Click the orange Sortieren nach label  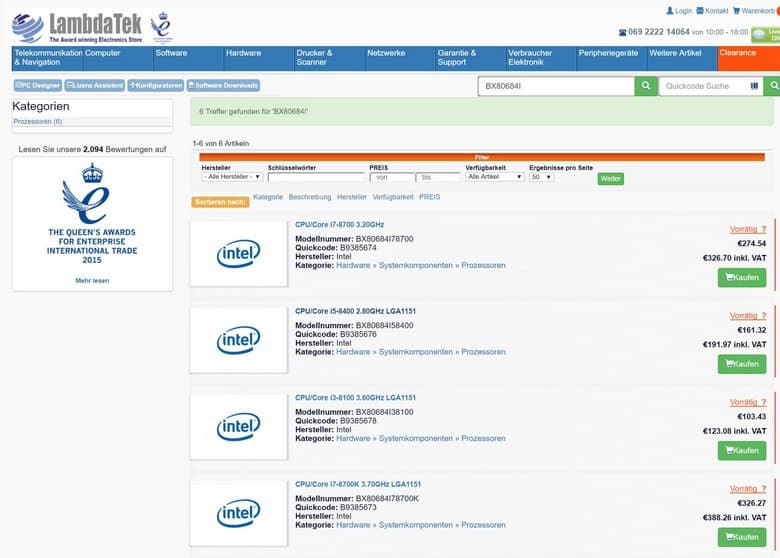tap(220, 202)
